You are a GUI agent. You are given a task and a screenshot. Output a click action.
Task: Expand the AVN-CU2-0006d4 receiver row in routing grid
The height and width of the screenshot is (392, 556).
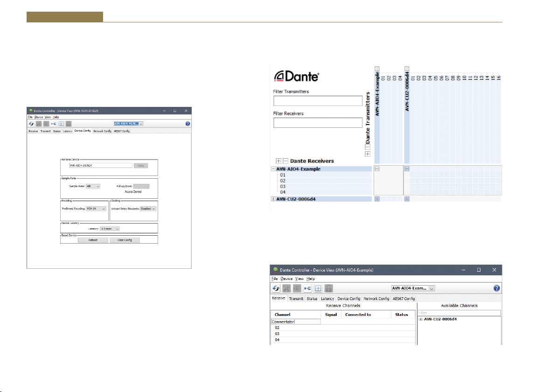click(273, 199)
